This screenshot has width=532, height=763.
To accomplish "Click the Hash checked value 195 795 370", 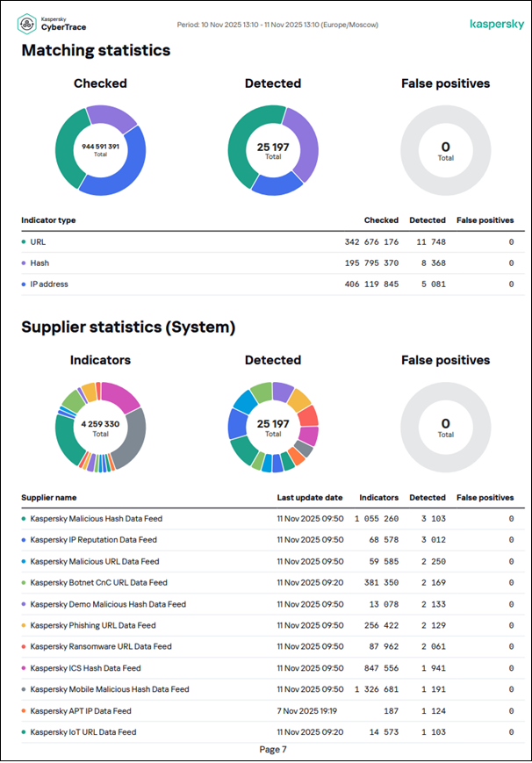I will [371, 263].
